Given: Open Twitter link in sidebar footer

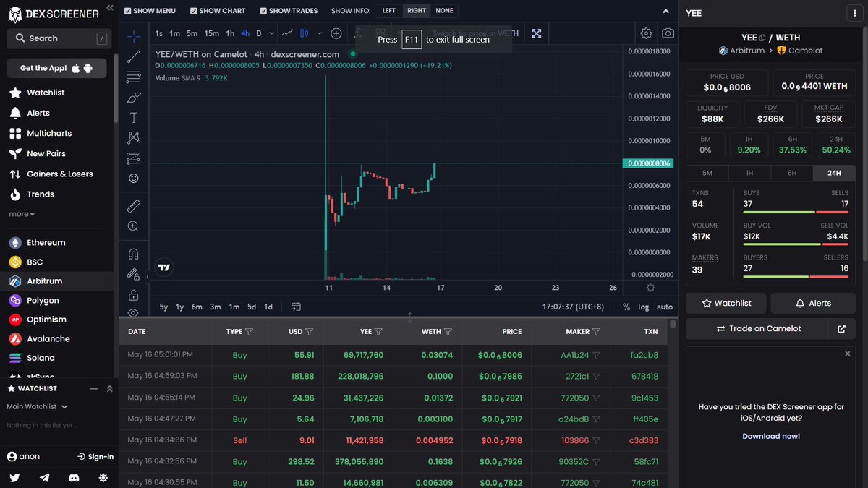Looking at the screenshot, I should pos(14,478).
